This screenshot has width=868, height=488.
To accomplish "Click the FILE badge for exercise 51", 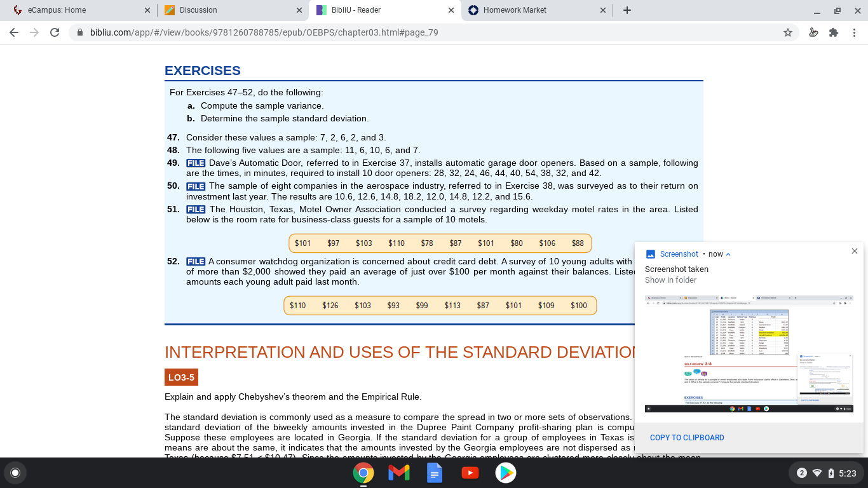I will (x=196, y=210).
